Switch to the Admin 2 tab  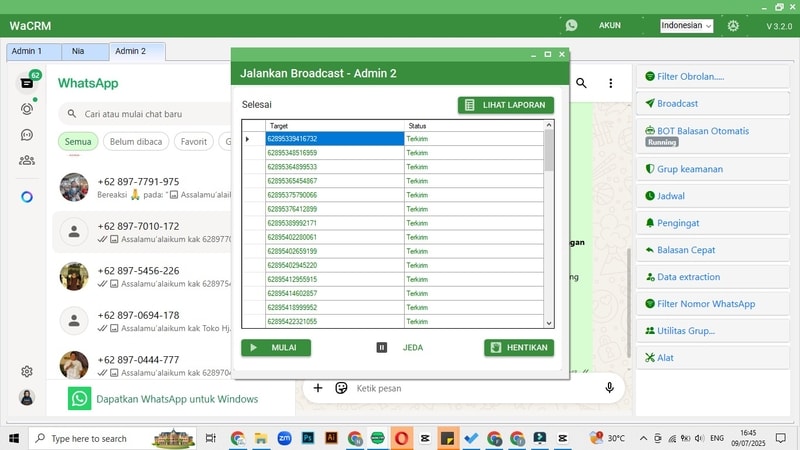tap(137, 52)
